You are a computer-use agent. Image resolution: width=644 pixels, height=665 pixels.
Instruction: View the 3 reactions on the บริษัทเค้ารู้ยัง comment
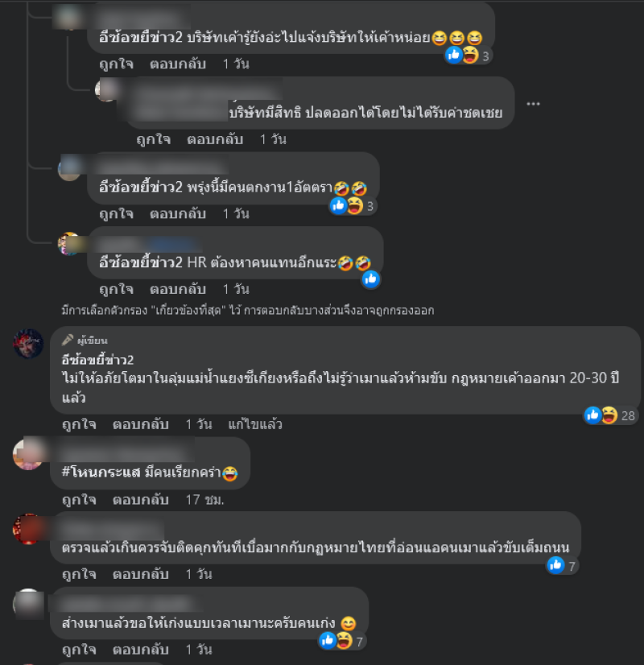[468, 56]
